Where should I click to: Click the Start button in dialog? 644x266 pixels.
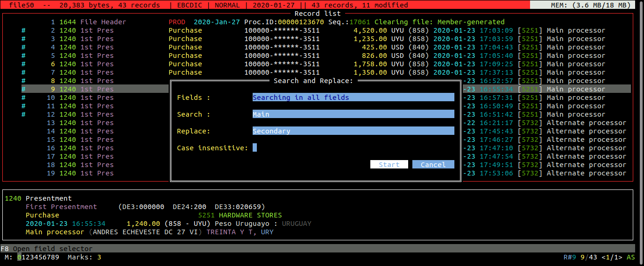[389, 165]
